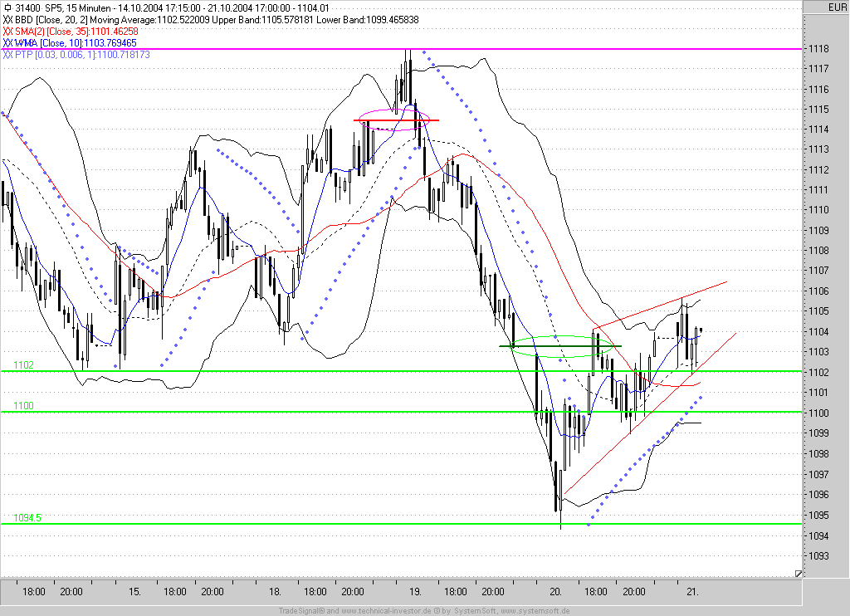Click the 1102 price axis label on the scale
The width and height of the screenshot is (850, 616).
818,373
